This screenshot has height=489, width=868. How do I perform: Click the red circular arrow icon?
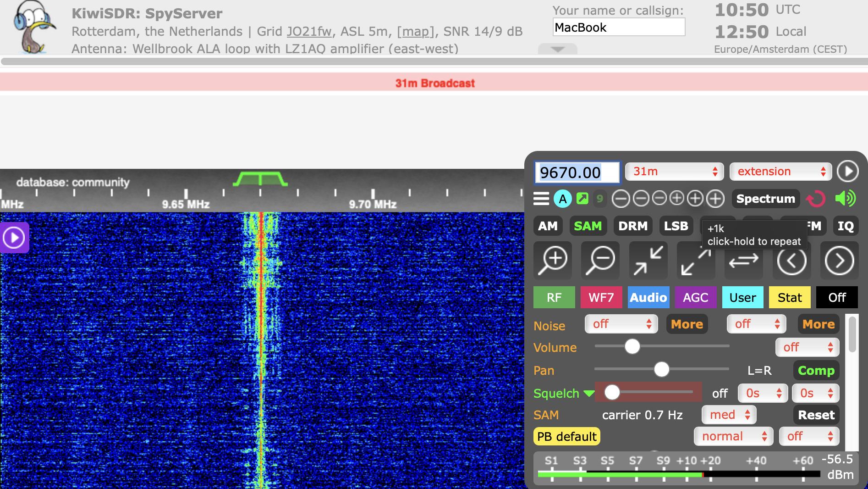(816, 199)
